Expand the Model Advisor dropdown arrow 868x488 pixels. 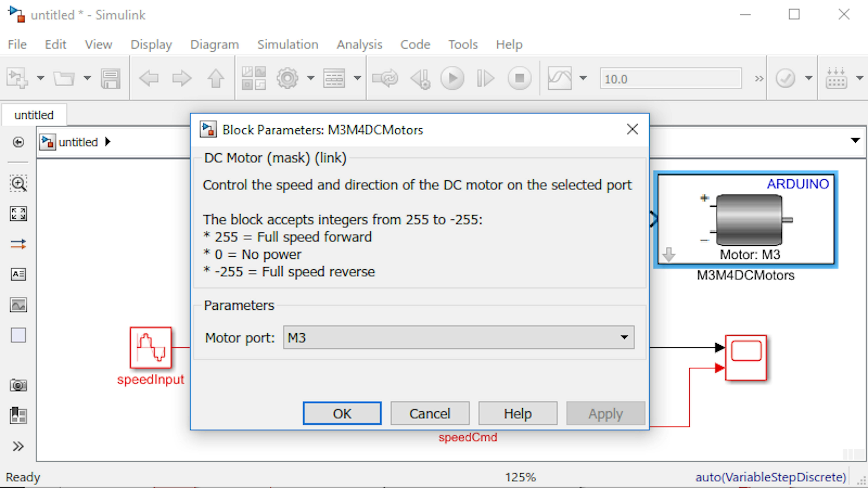[809, 78]
